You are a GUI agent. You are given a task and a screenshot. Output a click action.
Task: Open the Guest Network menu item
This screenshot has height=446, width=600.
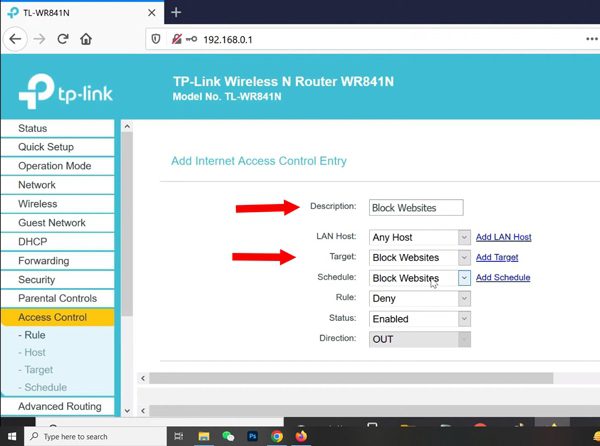point(57,223)
